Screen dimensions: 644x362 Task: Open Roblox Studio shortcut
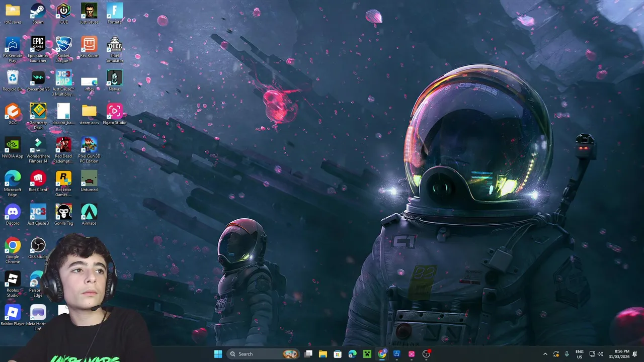click(x=13, y=284)
